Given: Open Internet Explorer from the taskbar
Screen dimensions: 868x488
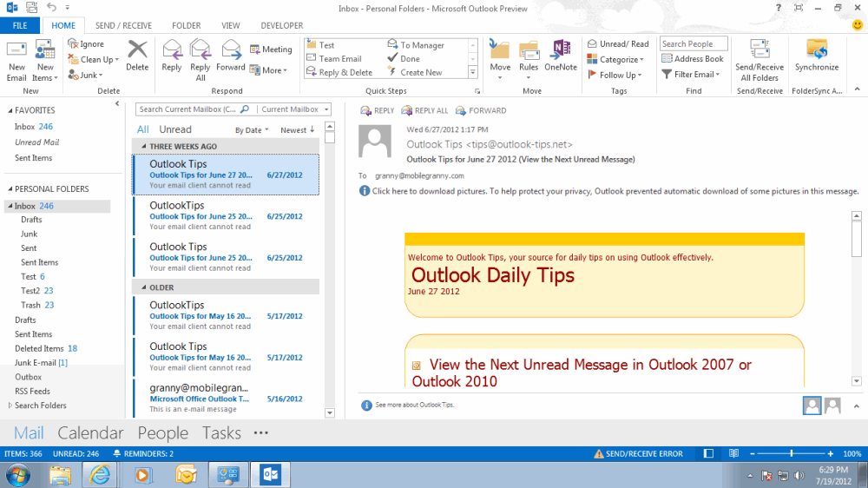Looking at the screenshot, I should (100, 475).
